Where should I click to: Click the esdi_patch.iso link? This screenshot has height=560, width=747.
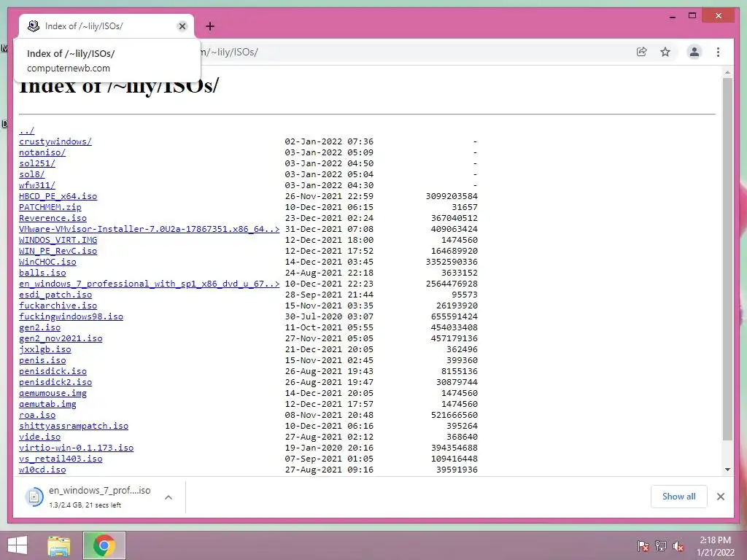(55, 295)
